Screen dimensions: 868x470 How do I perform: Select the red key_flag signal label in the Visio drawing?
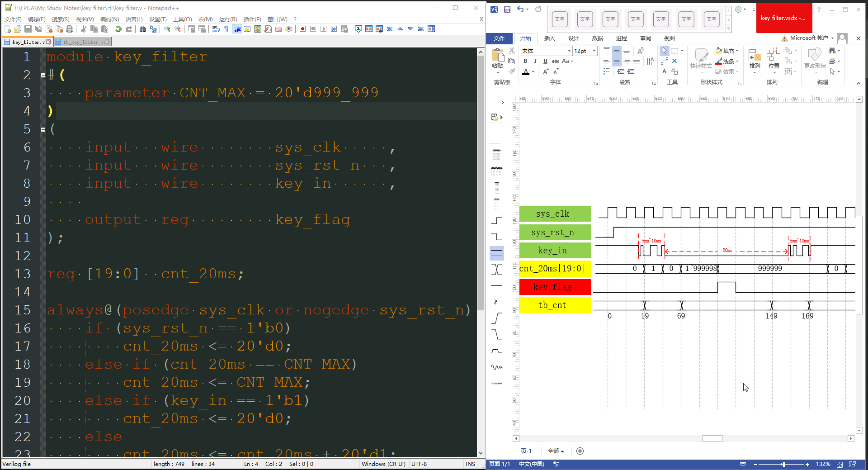click(x=555, y=287)
